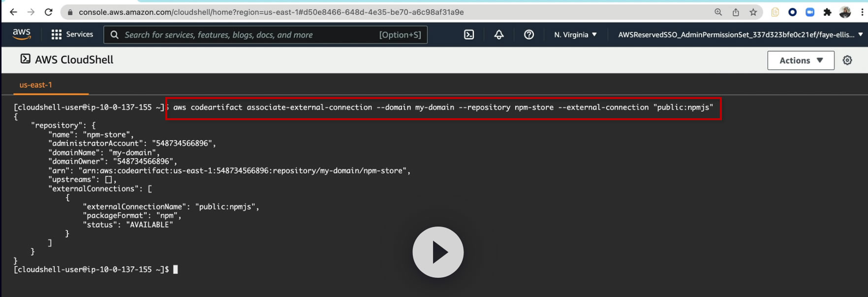Expand the AWSReservedSSO account menu

[x=741, y=34]
